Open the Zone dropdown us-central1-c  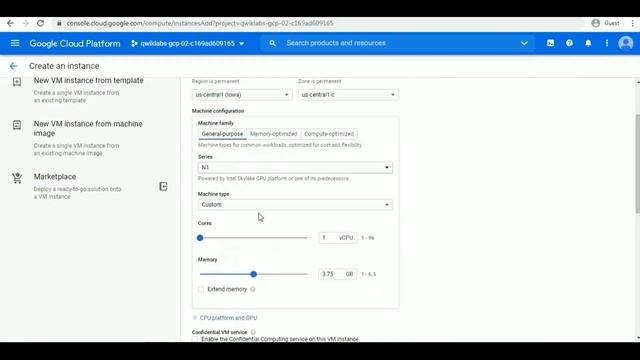point(349,95)
